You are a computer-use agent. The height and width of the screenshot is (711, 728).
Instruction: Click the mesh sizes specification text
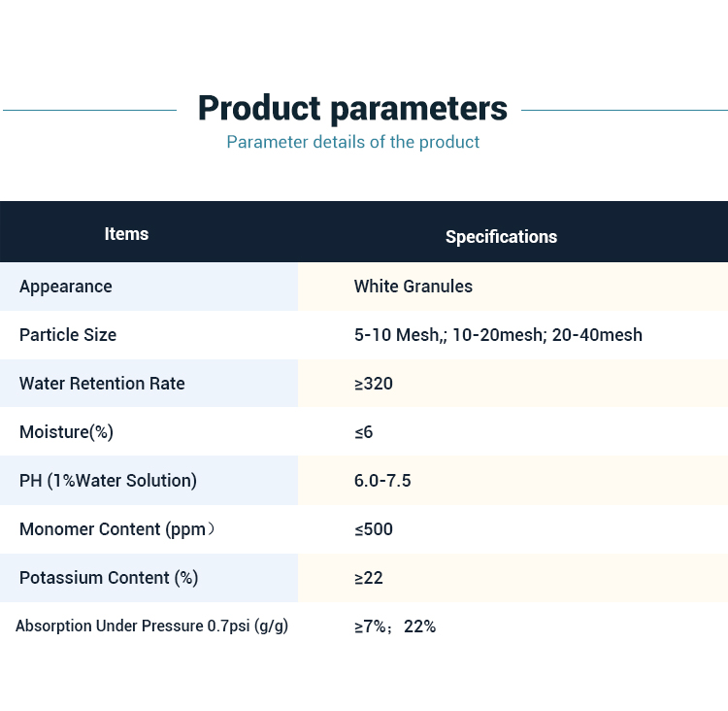[x=498, y=335]
